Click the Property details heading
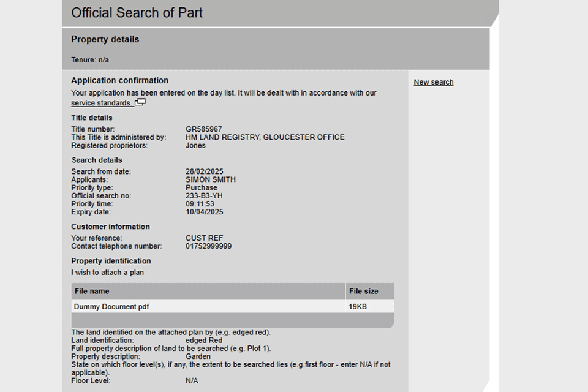Viewport: 588px width, 392px height. 105,39
